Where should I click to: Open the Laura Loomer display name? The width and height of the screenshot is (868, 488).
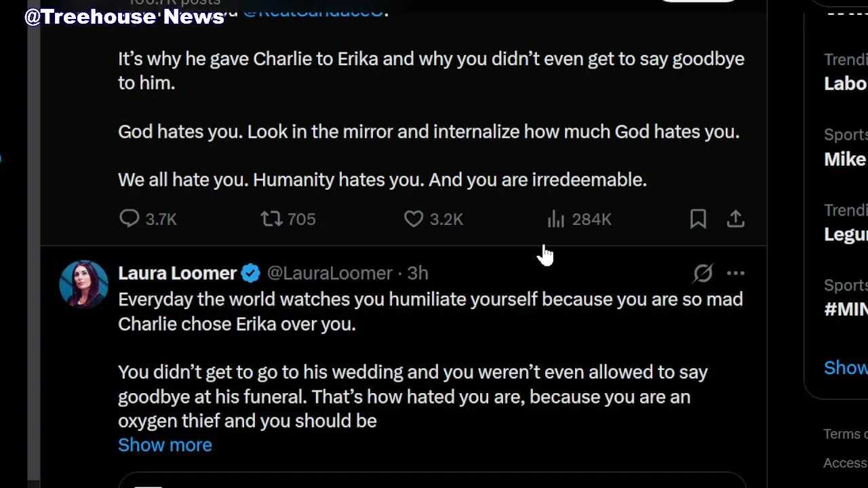pos(177,273)
